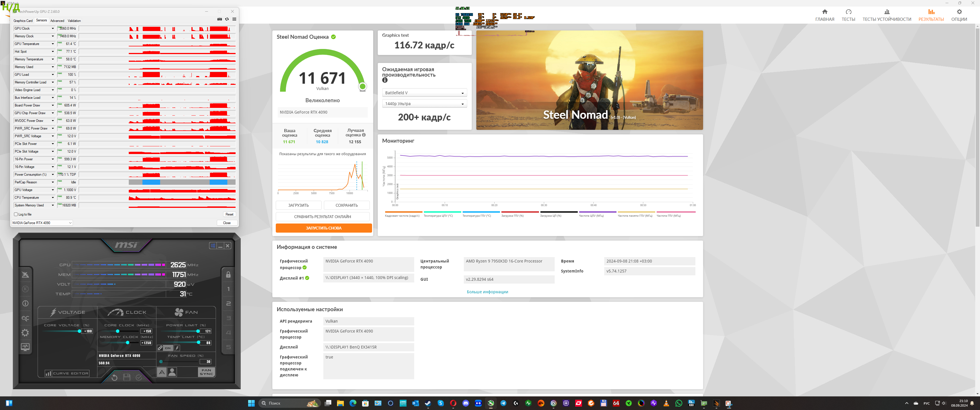The width and height of the screenshot is (980, 410).
Task: Expand the 1440p Ультра resolution dropdown
Action: coord(424,103)
